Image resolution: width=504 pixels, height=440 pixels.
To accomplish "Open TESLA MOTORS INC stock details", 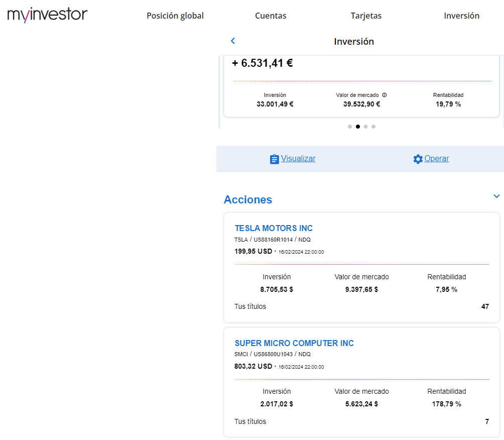I will point(274,228).
